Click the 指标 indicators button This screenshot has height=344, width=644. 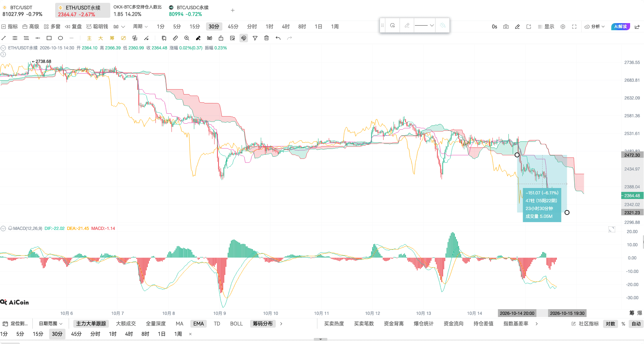click(x=10, y=27)
